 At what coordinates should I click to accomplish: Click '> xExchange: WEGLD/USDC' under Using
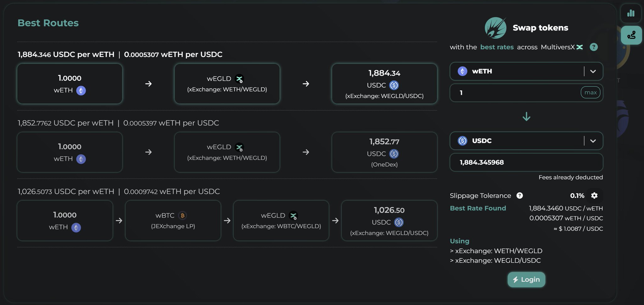pyautogui.click(x=495, y=261)
